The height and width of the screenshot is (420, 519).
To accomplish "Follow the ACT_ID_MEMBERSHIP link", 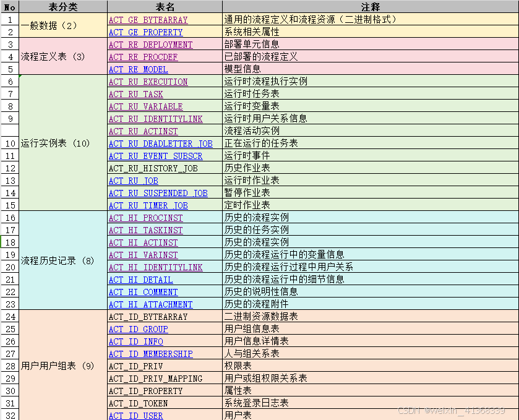I will [x=150, y=354].
